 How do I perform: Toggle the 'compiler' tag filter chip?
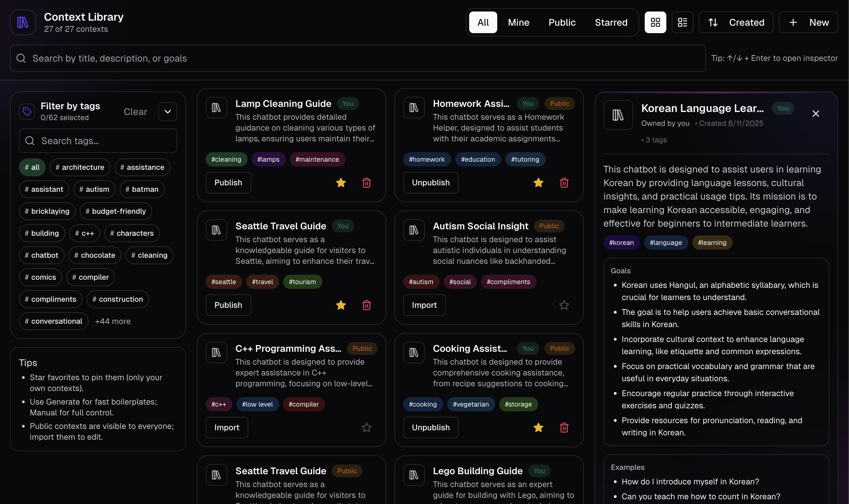91,277
